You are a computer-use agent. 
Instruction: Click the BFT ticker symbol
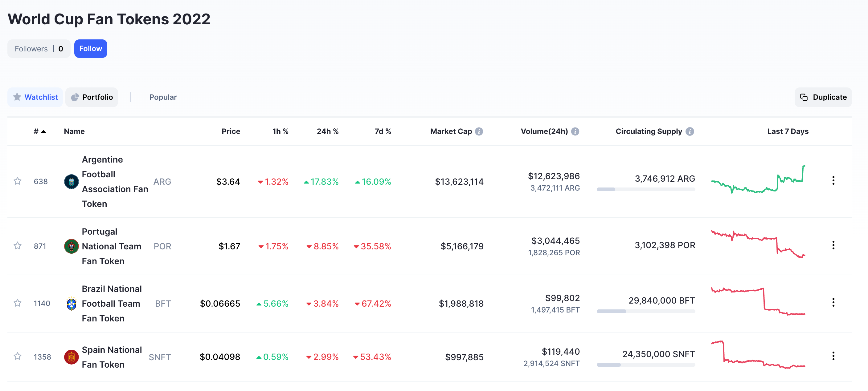[x=163, y=304]
